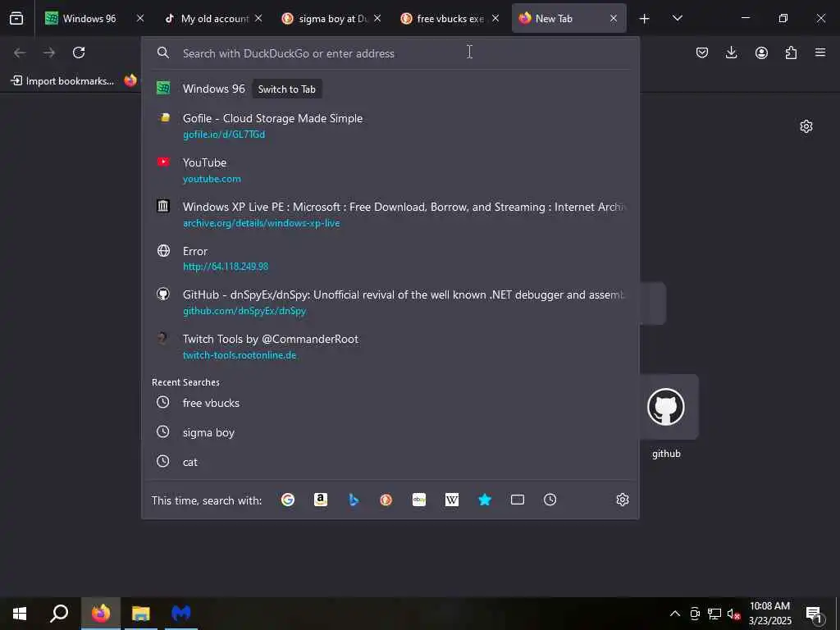This screenshot has width=840, height=630.
Task: Open the Windows Start menu
Action: (20, 614)
